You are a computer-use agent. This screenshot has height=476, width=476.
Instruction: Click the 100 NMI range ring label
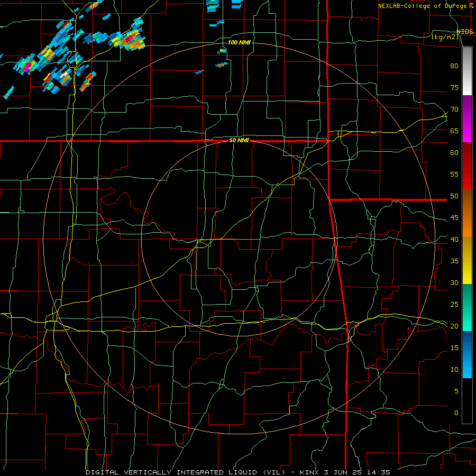coord(239,42)
